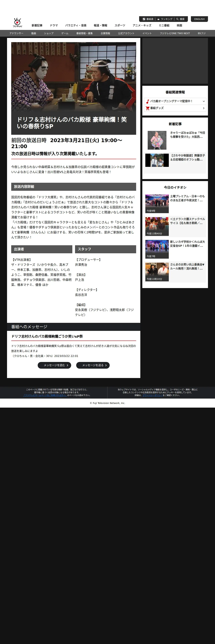Open スポーツ menu item
Viewport: 215px width, 644px height.
point(120,26)
